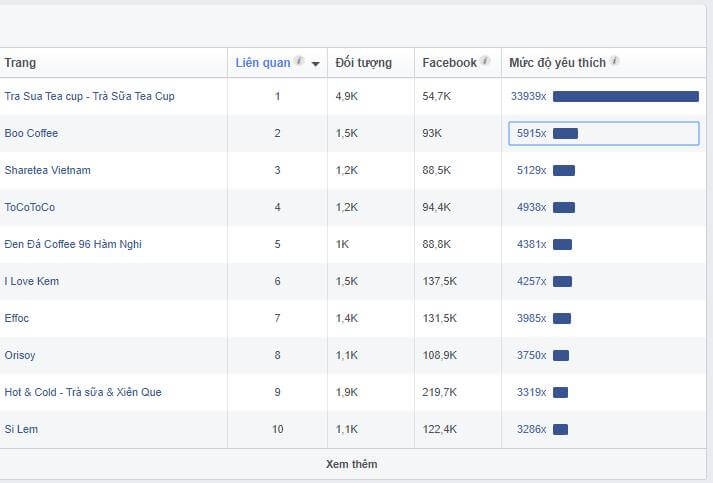
Task: Select Facebook value 93K
Action: click(432, 133)
